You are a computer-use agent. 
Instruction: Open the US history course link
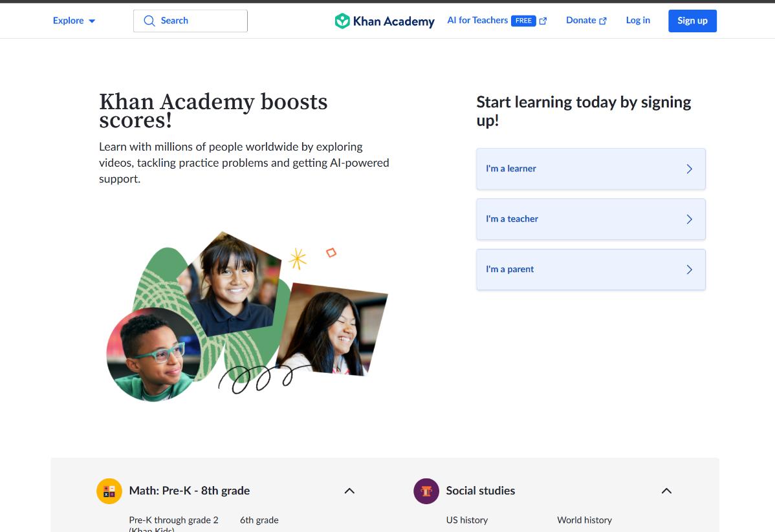[x=466, y=520]
